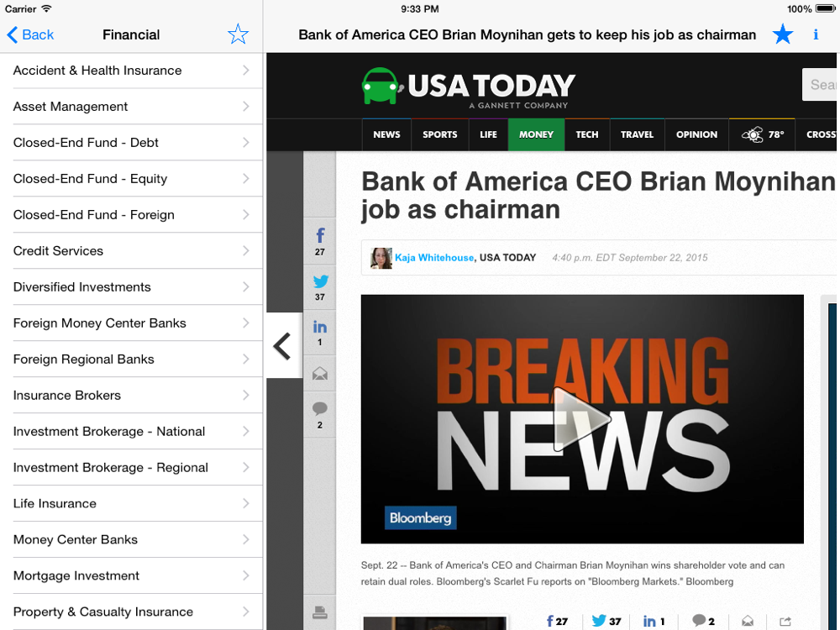This screenshot has height=630, width=840.
Task: Open author Kaja Whitehouse's profile link
Action: click(x=434, y=258)
